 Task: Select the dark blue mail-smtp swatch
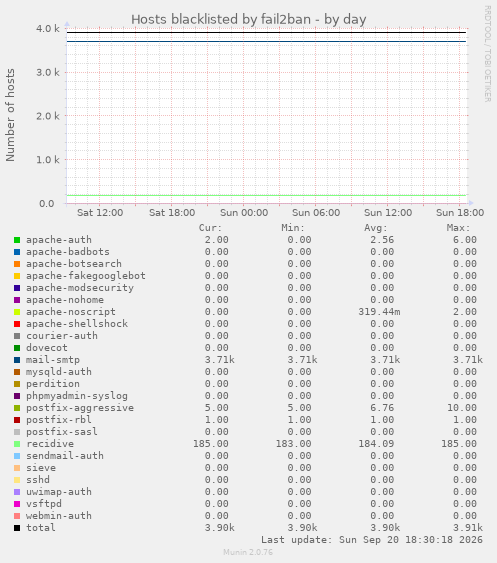(17, 360)
